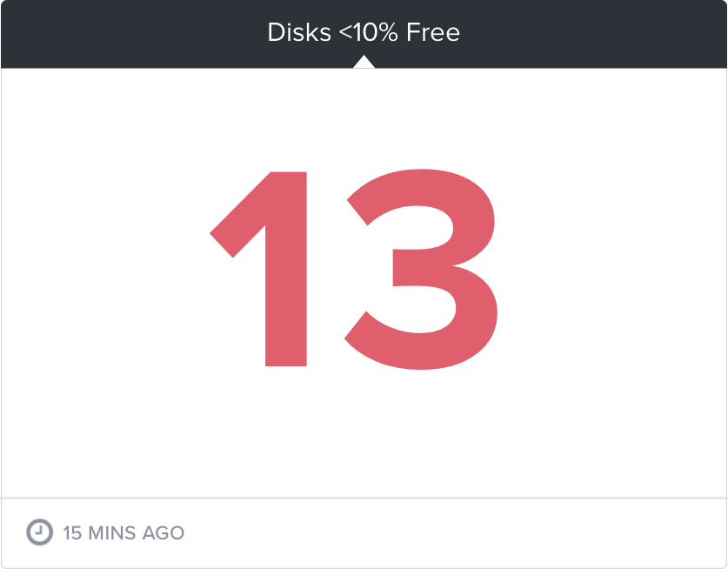The image size is (728, 569).
Task: Select the word Disks in the header
Action: 299,32
